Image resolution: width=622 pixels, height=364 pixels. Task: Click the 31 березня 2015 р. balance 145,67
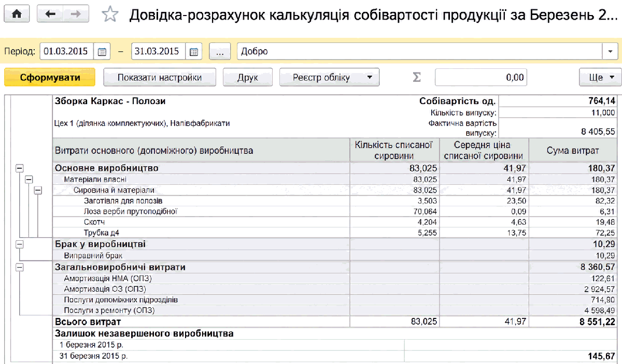[x=602, y=356]
